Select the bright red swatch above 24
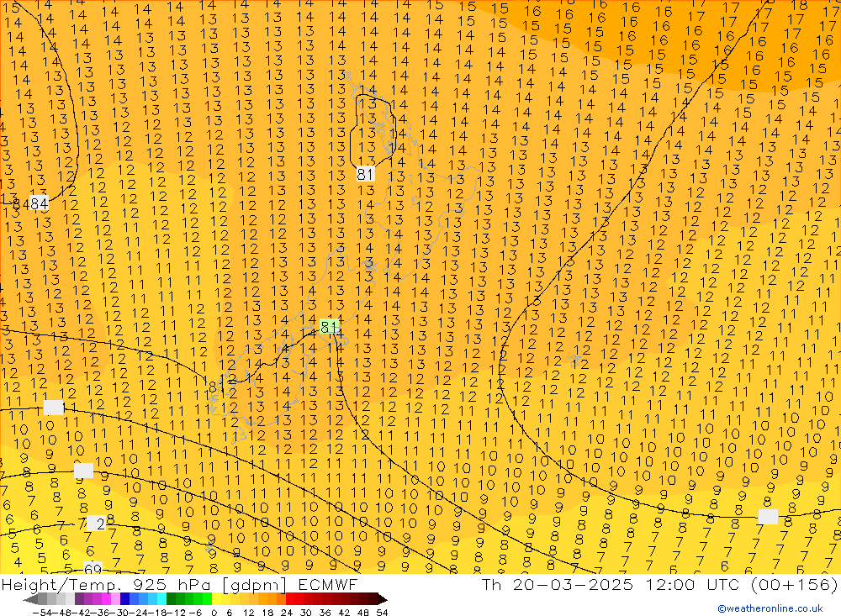 pyautogui.click(x=290, y=599)
